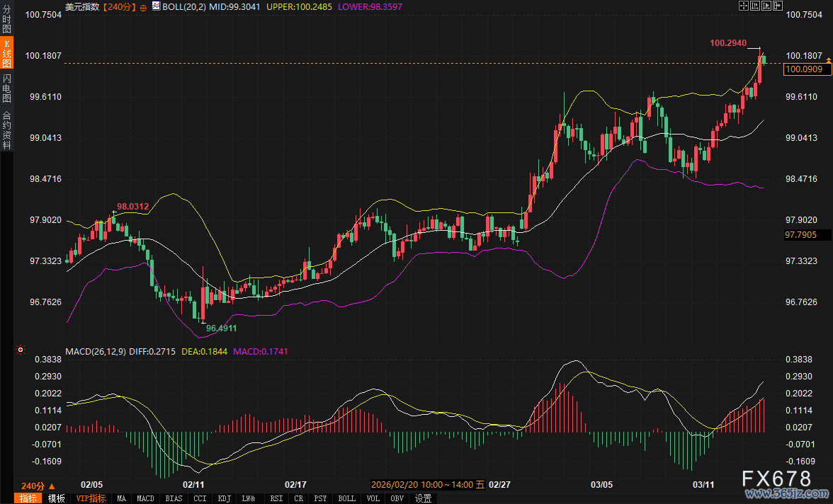Click the MACD:0.1741 readout
Viewport: 833px width, 504px height.
point(261,352)
